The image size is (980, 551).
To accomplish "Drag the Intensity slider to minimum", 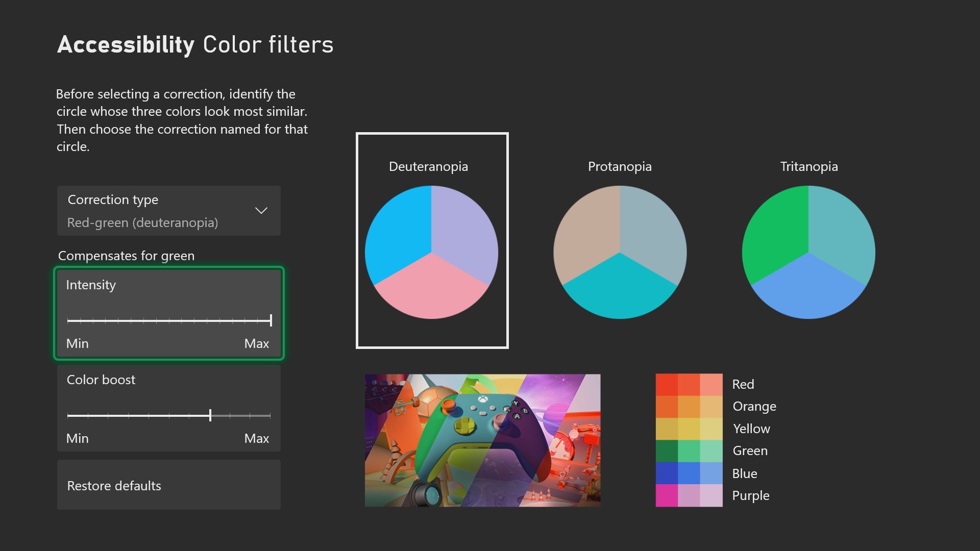I will click(67, 319).
